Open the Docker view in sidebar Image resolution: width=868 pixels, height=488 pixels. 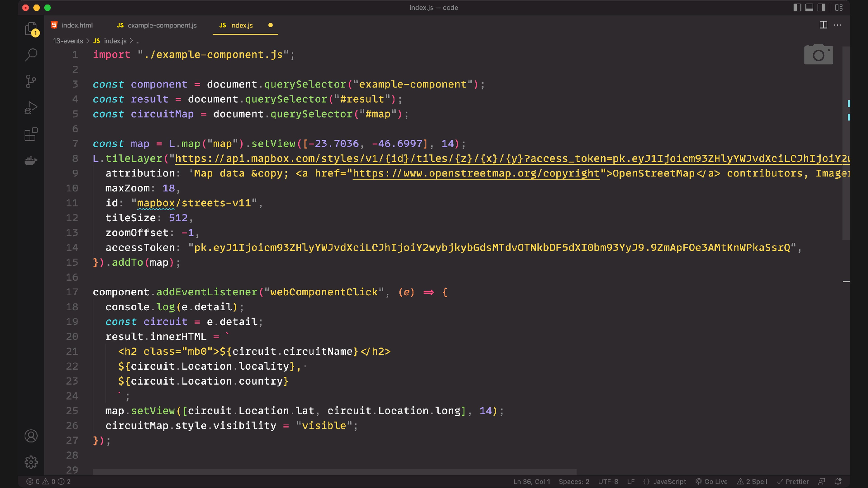click(x=31, y=161)
